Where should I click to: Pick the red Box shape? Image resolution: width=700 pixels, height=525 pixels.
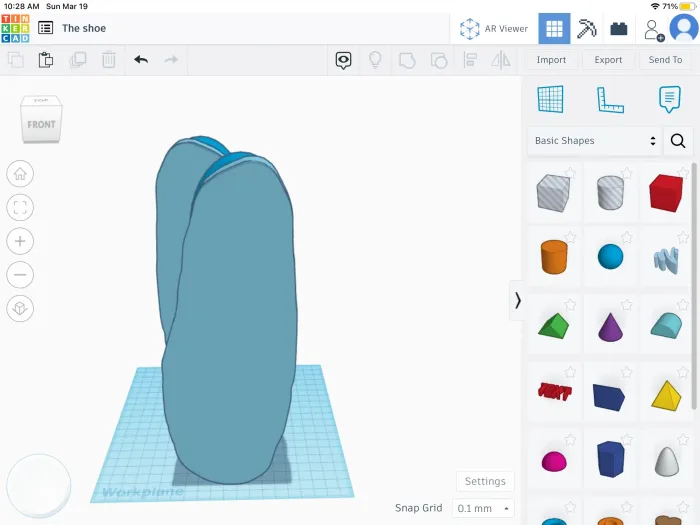pyautogui.click(x=666, y=192)
